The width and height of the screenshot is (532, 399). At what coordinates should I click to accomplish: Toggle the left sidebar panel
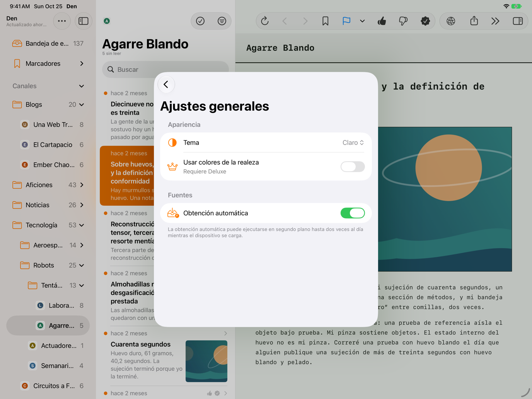point(84,21)
